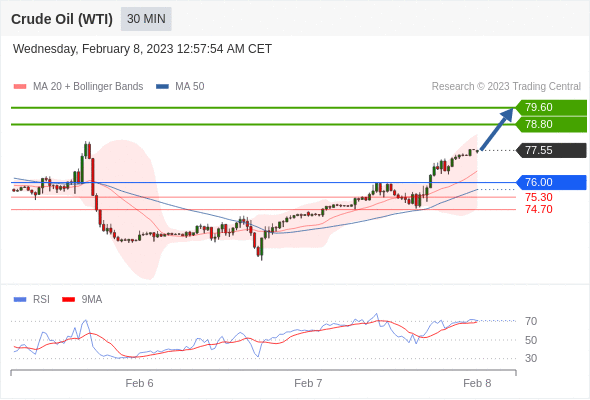Click the Feb 8 date axis label
Image resolution: width=590 pixels, height=400 pixels.
pos(477,383)
